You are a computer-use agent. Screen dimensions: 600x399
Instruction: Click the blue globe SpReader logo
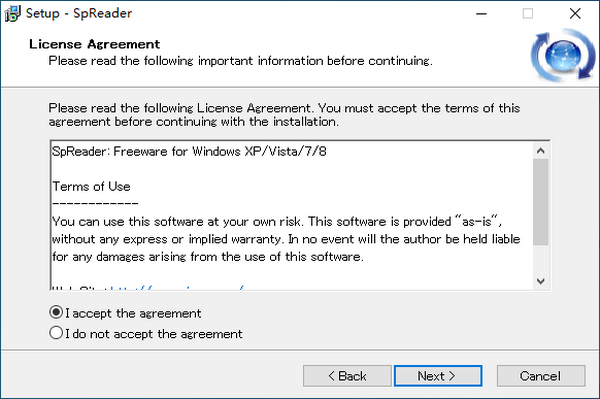(563, 56)
